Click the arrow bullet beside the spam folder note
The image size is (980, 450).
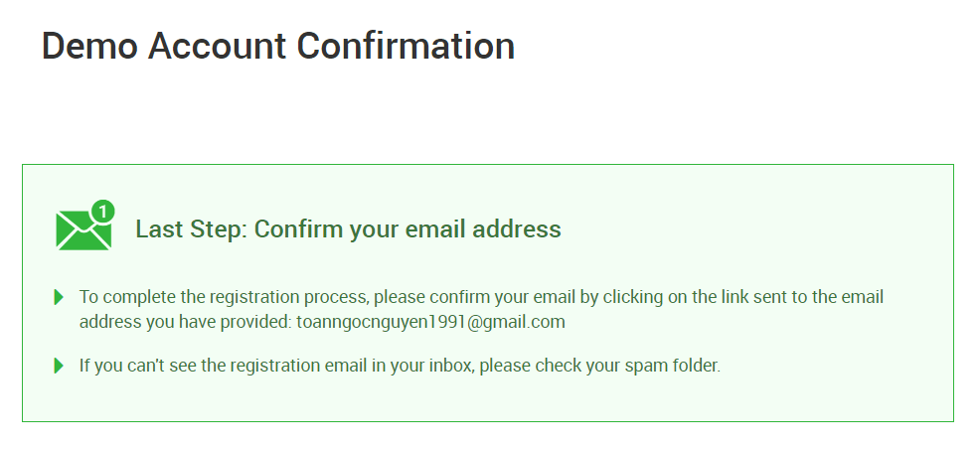(x=59, y=366)
